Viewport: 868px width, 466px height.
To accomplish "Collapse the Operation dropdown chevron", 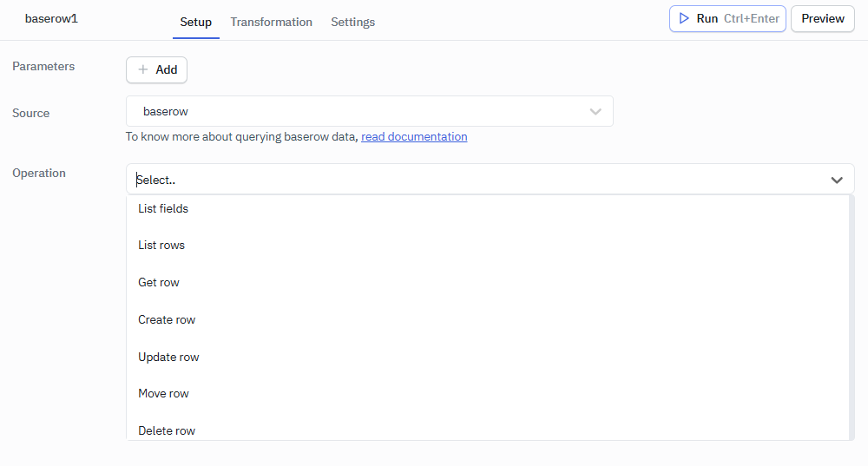I will 837,180.
